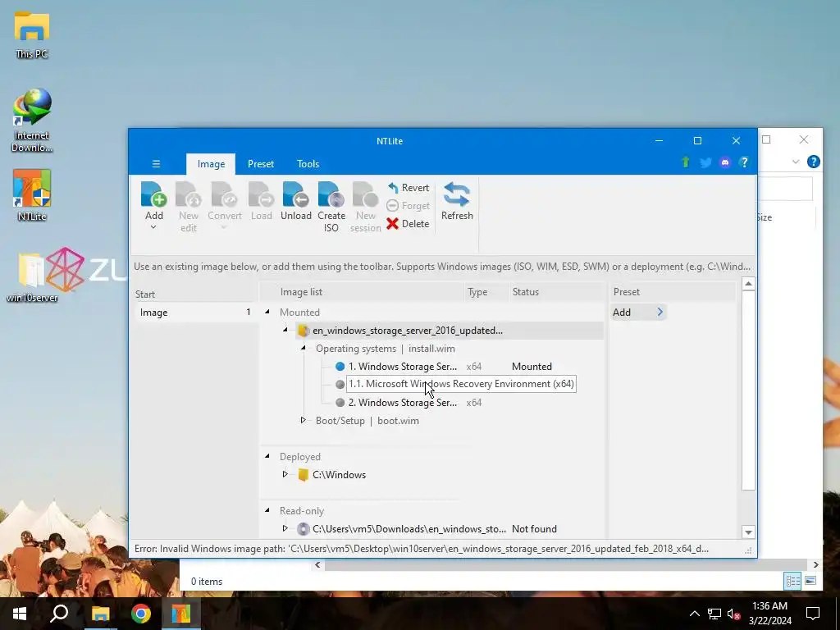
Task: Open the notification center icon
Action: [813, 614]
